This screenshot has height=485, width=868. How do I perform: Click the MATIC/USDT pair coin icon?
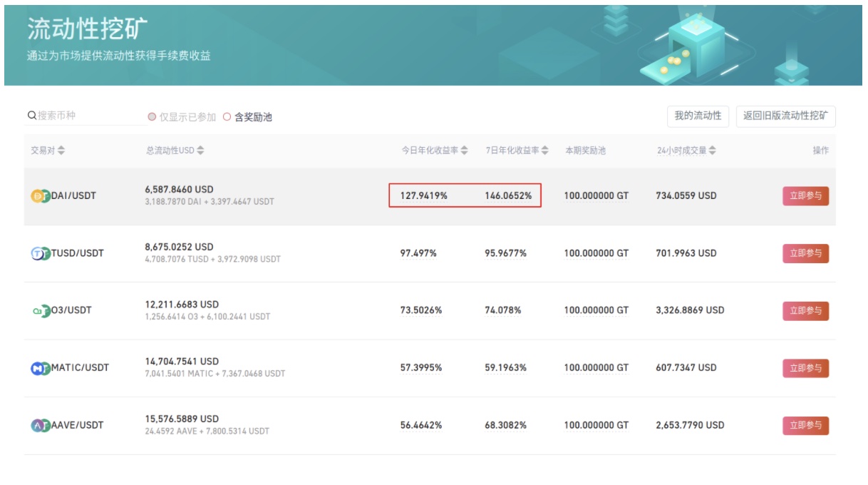(40, 368)
